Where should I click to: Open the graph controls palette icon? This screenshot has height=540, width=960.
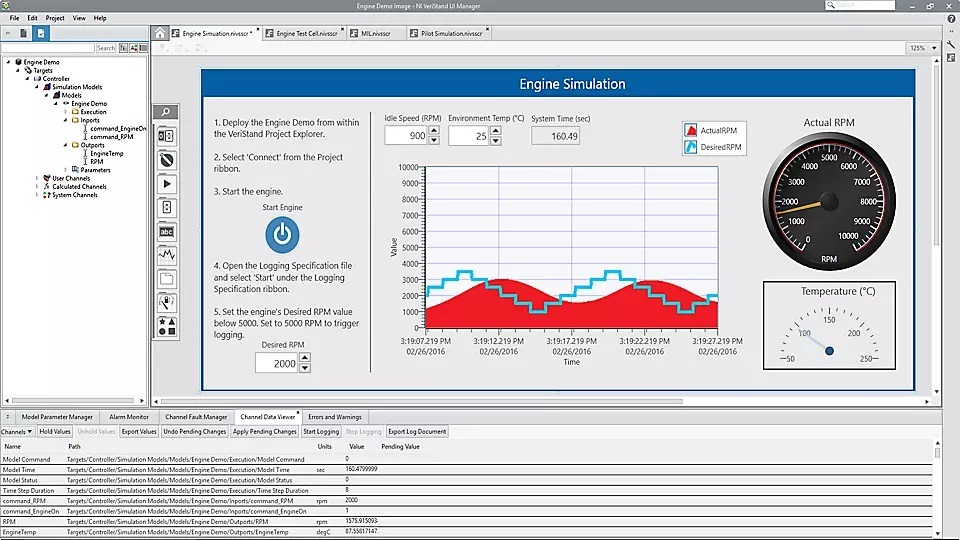coord(166,255)
